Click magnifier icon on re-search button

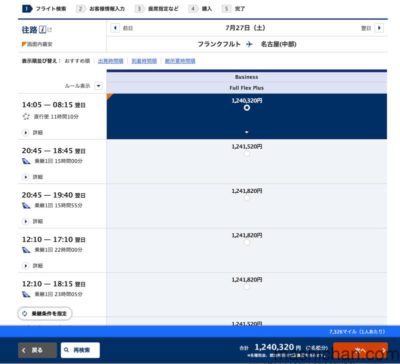click(x=67, y=350)
